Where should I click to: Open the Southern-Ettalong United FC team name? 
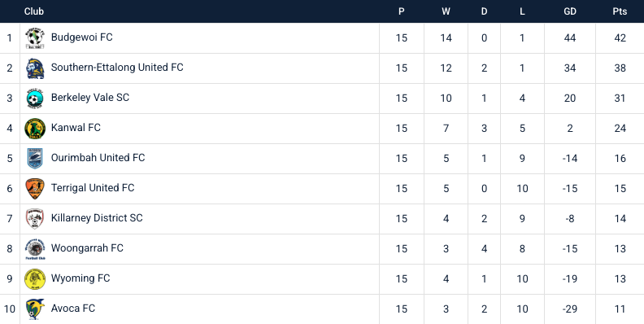(x=117, y=68)
